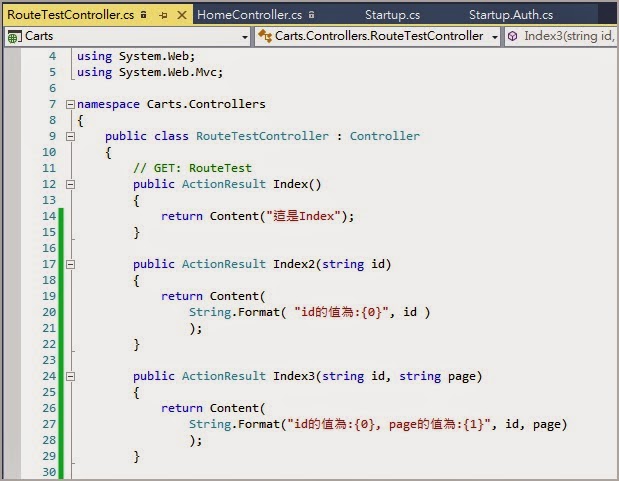The height and width of the screenshot is (481, 619).
Task: Open the Startup.cs tab
Action: (x=392, y=15)
